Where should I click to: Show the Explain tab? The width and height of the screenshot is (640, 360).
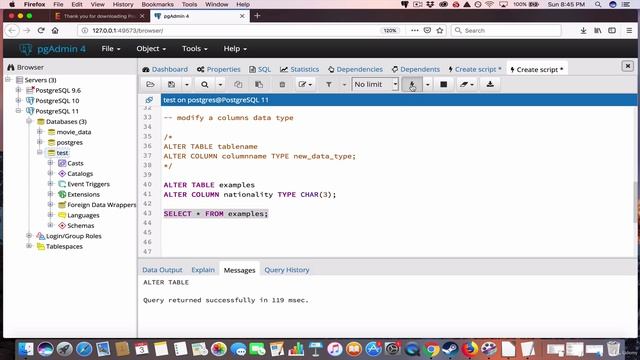click(203, 270)
